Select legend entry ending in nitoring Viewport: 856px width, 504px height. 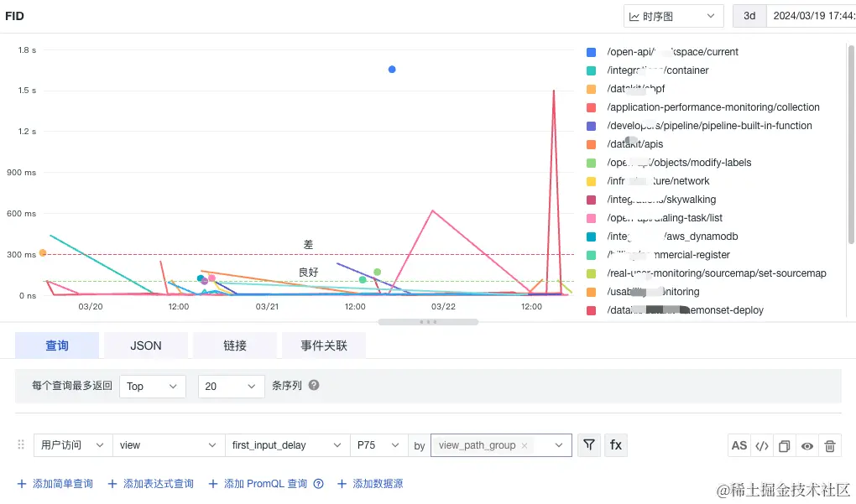click(653, 292)
